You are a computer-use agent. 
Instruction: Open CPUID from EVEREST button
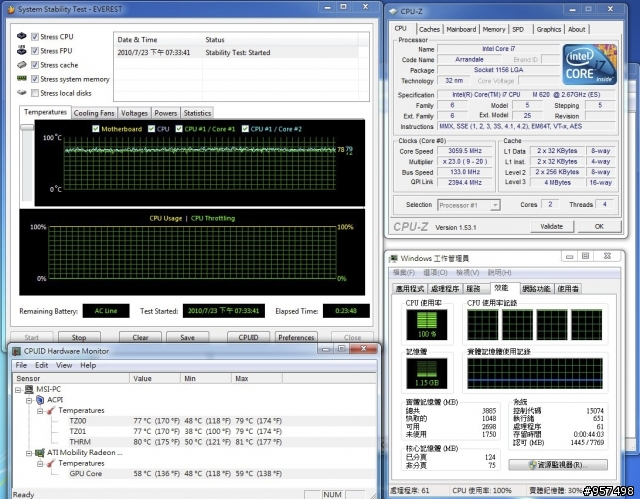(x=248, y=337)
